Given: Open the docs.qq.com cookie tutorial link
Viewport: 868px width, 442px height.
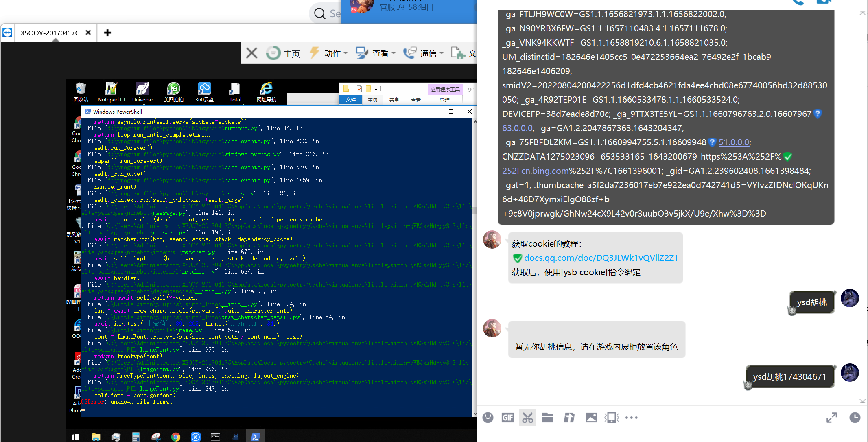Looking at the screenshot, I should click(601, 258).
